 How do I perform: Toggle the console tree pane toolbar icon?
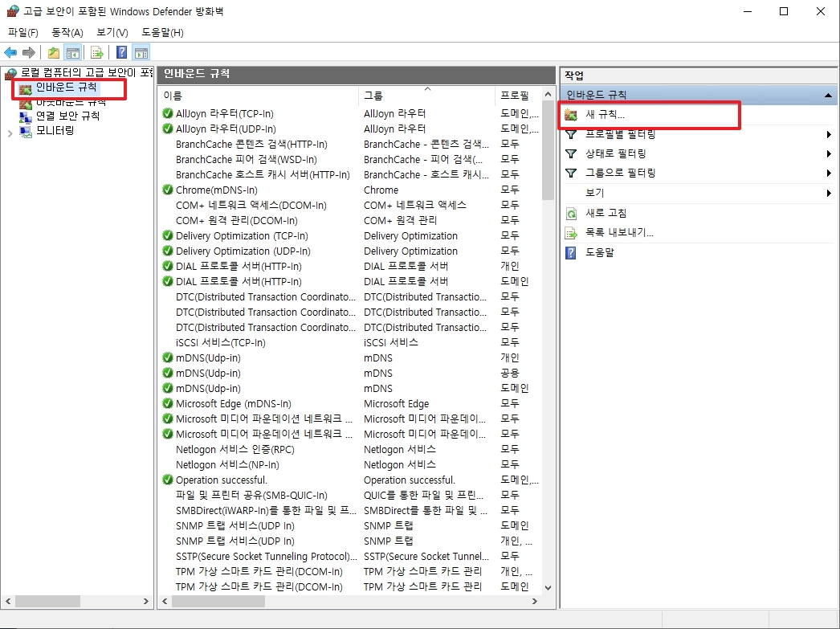73,52
